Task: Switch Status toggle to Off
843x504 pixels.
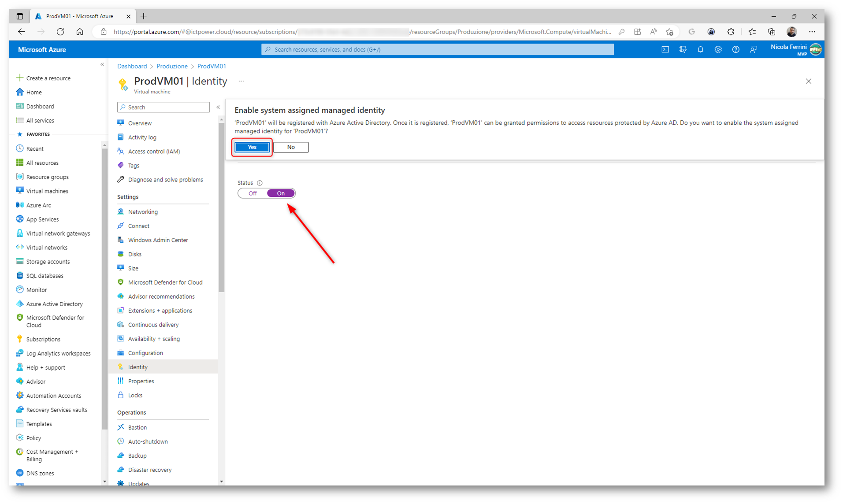Action: pyautogui.click(x=253, y=193)
